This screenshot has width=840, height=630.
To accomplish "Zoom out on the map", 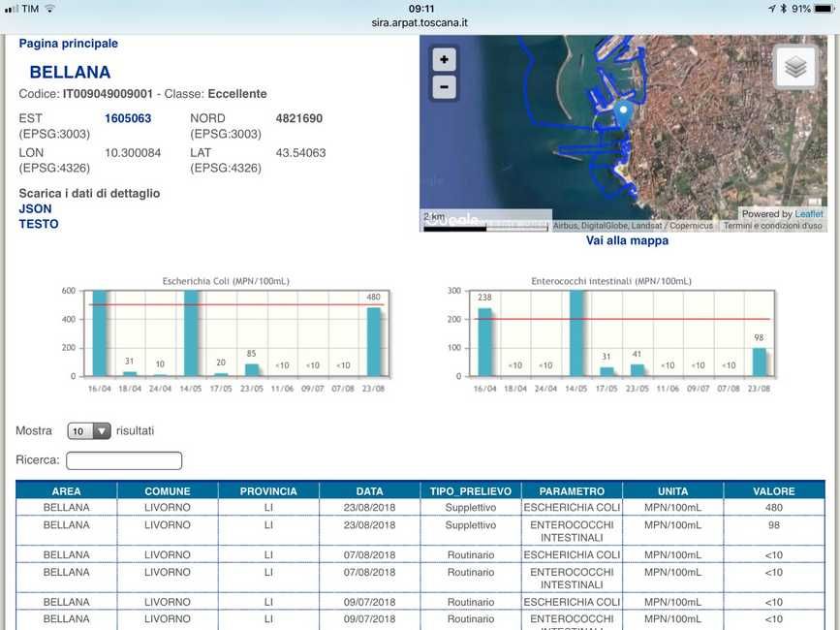I will [444, 86].
